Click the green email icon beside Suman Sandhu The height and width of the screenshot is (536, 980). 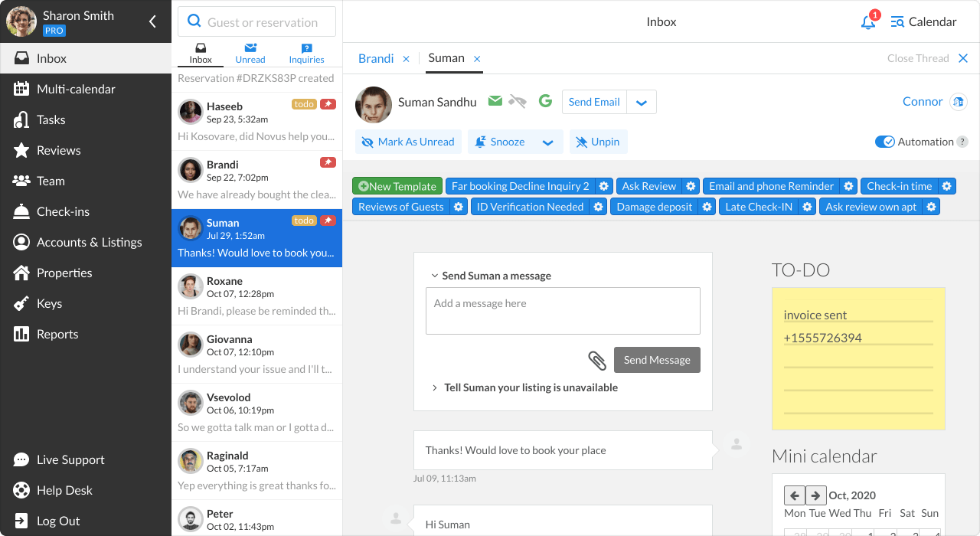pos(495,101)
